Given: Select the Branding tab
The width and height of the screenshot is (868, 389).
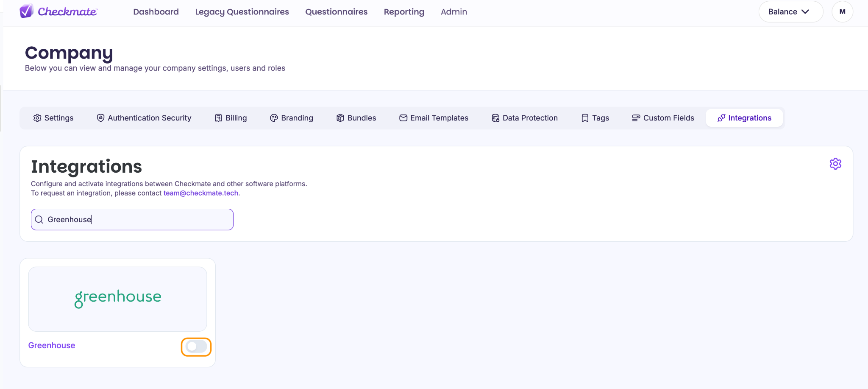Looking at the screenshot, I should point(292,118).
